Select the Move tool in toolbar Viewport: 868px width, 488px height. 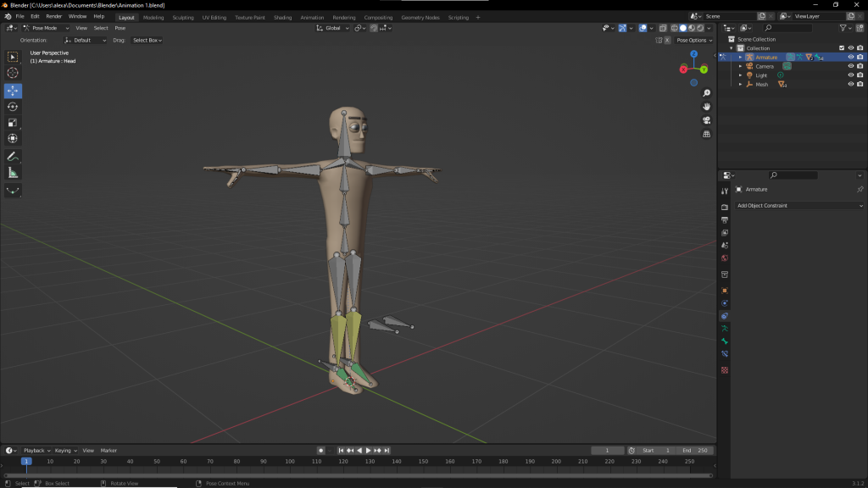click(13, 90)
